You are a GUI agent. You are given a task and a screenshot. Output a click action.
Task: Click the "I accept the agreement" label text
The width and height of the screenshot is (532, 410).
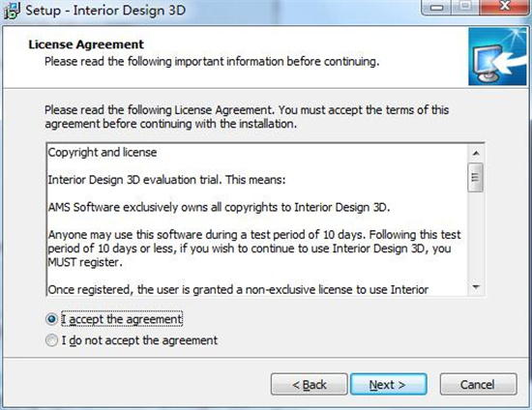tap(122, 319)
